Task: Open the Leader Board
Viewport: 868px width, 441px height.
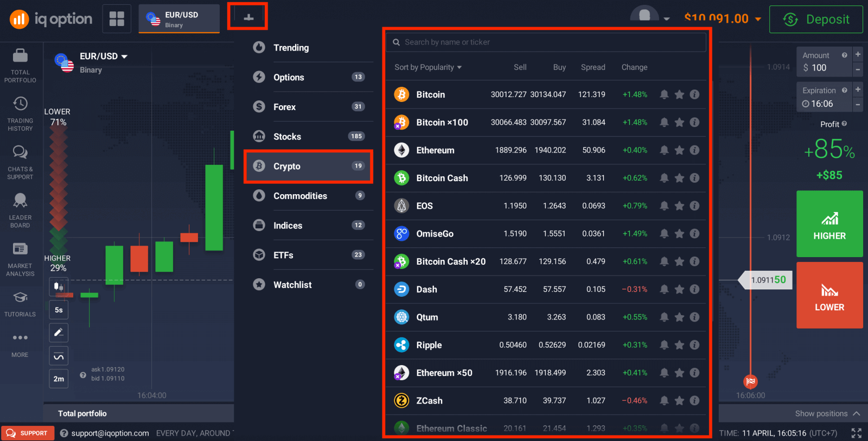Action: [20, 210]
